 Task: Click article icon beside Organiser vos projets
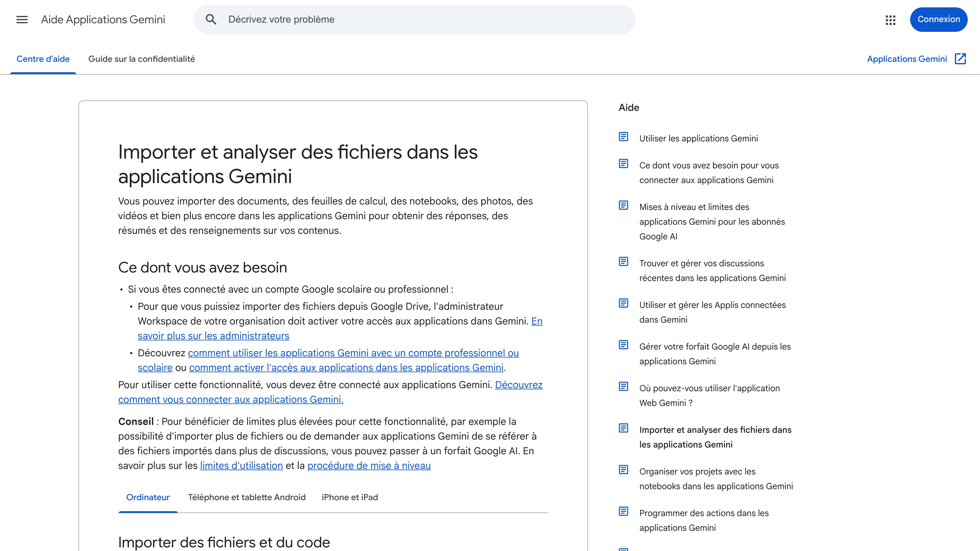click(624, 470)
